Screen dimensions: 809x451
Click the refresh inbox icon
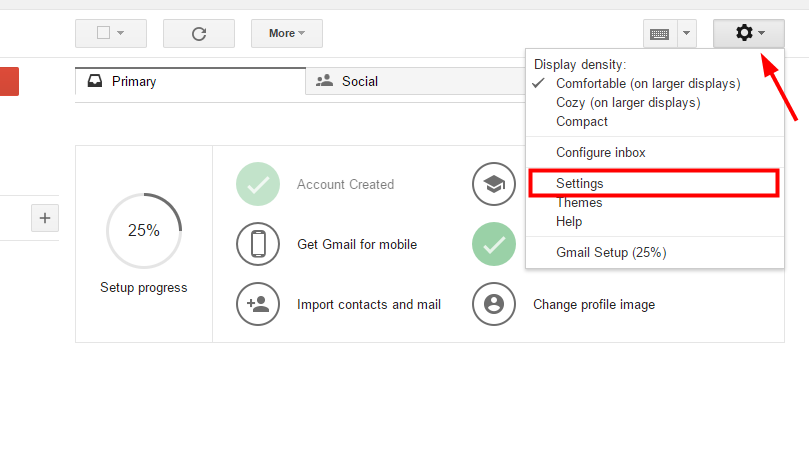point(198,33)
